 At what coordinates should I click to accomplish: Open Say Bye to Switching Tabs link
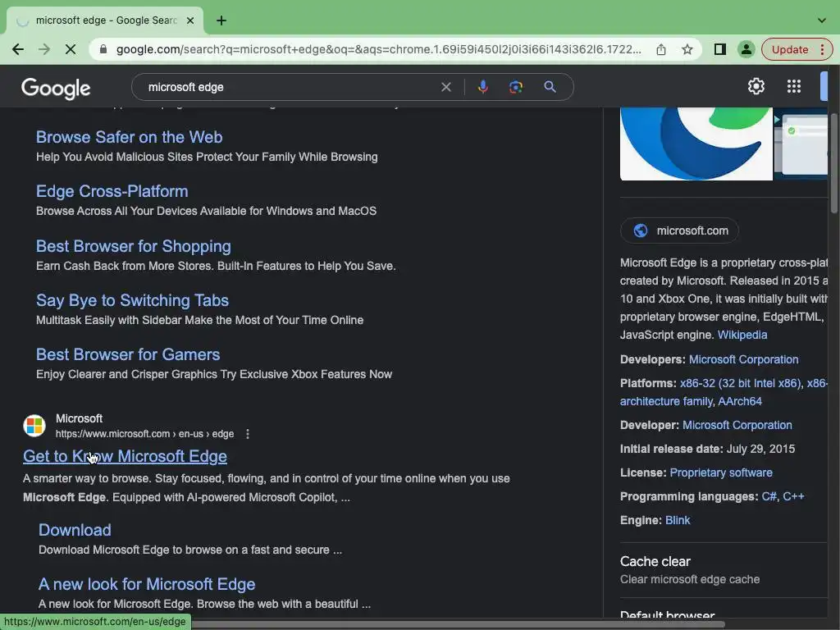[132, 300]
